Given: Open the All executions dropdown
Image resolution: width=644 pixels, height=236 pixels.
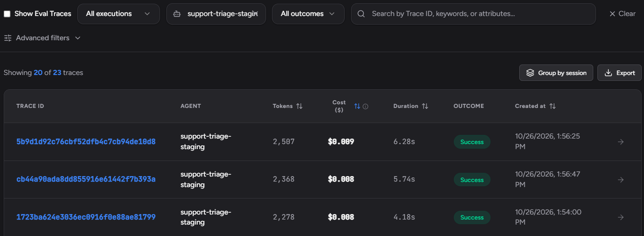Looking at the screenshot, I should tap(118, 14).
